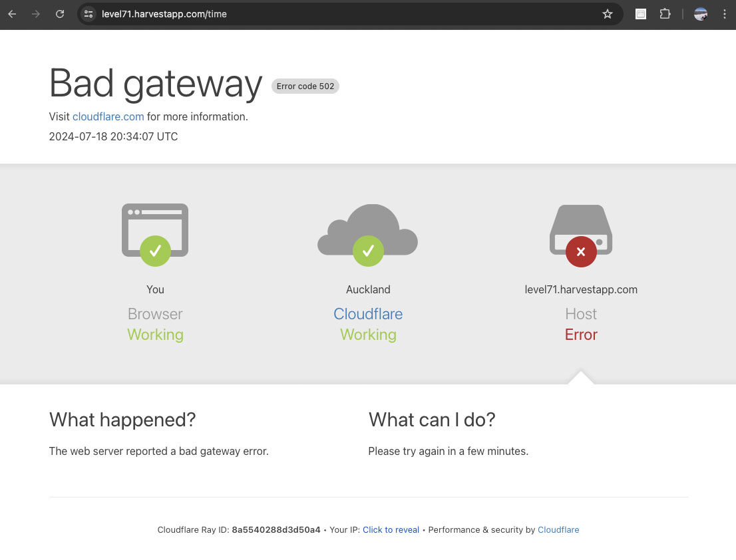Image resolution: width=736 pixels, height=560 pixels.
Task: Click the browser window status icon
Action: tap(155, 235)
